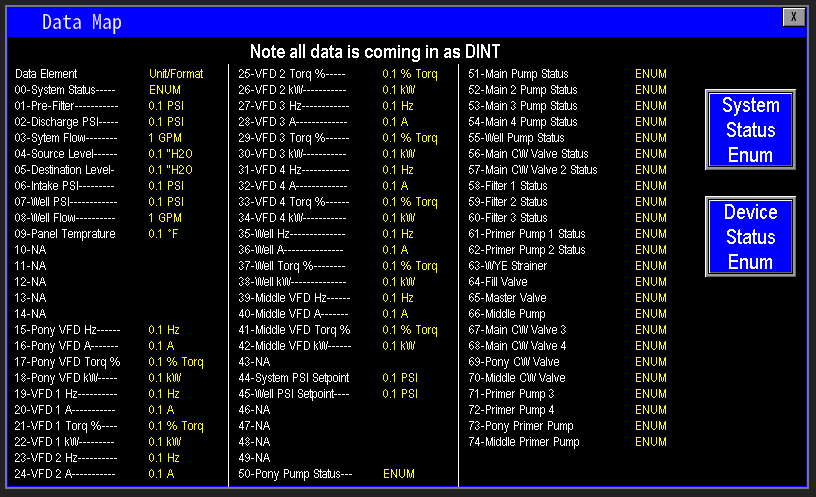816x497 pixels.
Task: Select the 45-Well PSI Setpoint label
Action: [294, 394]
